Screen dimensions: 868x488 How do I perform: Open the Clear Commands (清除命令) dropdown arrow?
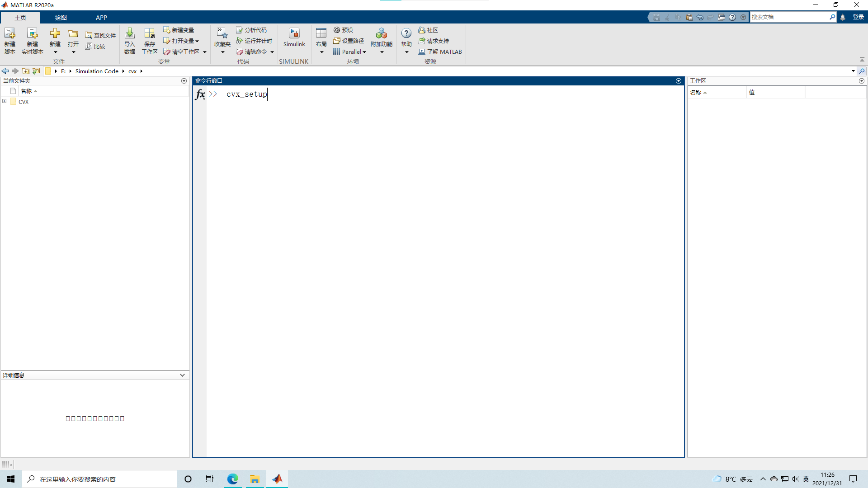[272, 52]
